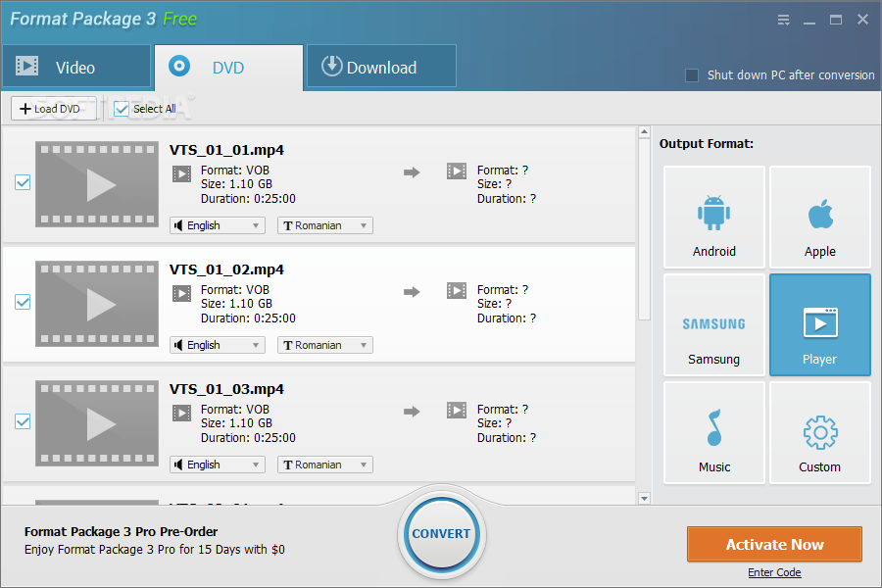Toggle the Select All checkbox
The width and height of the screenshot is (882, 588).
click(x=121, y=109)
